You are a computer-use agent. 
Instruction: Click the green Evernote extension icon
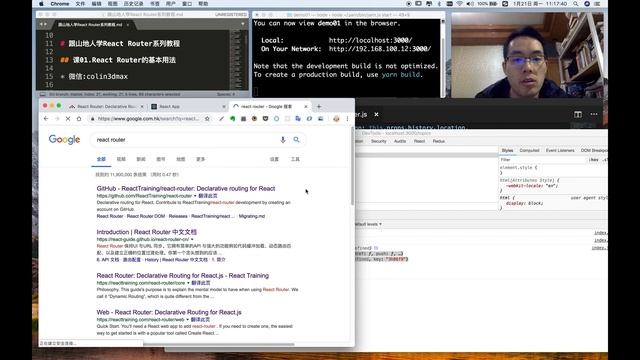233,119
